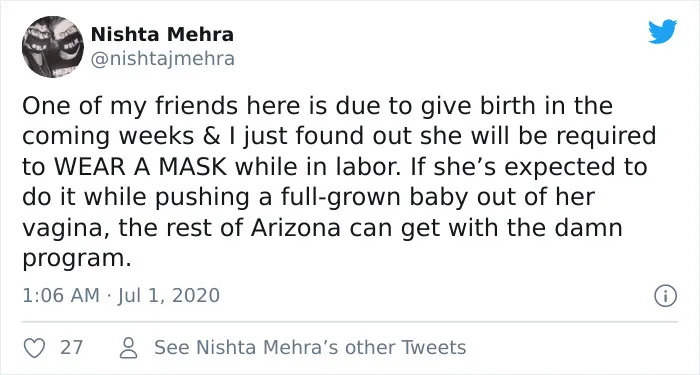This screenshot has height=375, width=700.
Task: Click the divider line above the likes
Action: tap(350, 321)
